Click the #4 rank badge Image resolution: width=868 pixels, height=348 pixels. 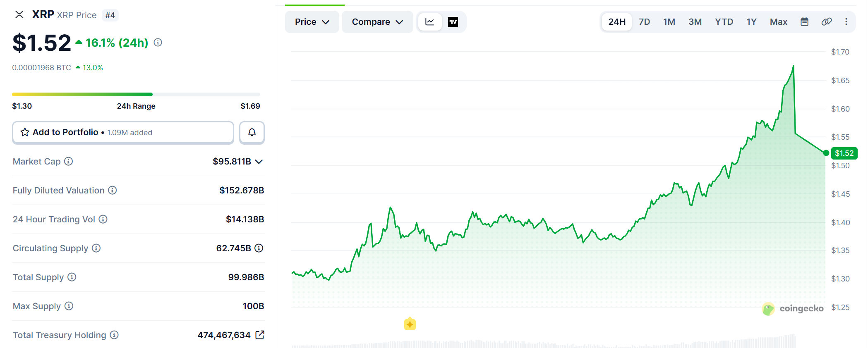[110, 15]
